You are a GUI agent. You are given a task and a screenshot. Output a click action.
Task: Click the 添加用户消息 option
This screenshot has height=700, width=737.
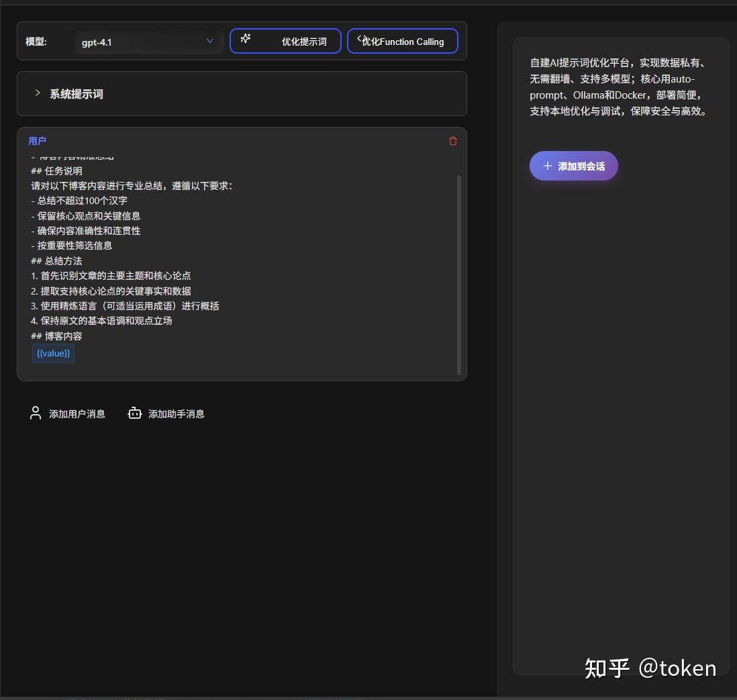tap(77, 413)
